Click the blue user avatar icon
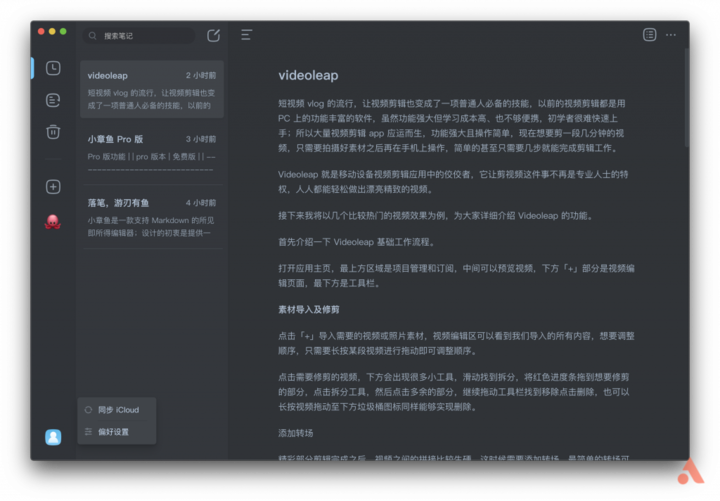The image size is (720, 501). 53,437
